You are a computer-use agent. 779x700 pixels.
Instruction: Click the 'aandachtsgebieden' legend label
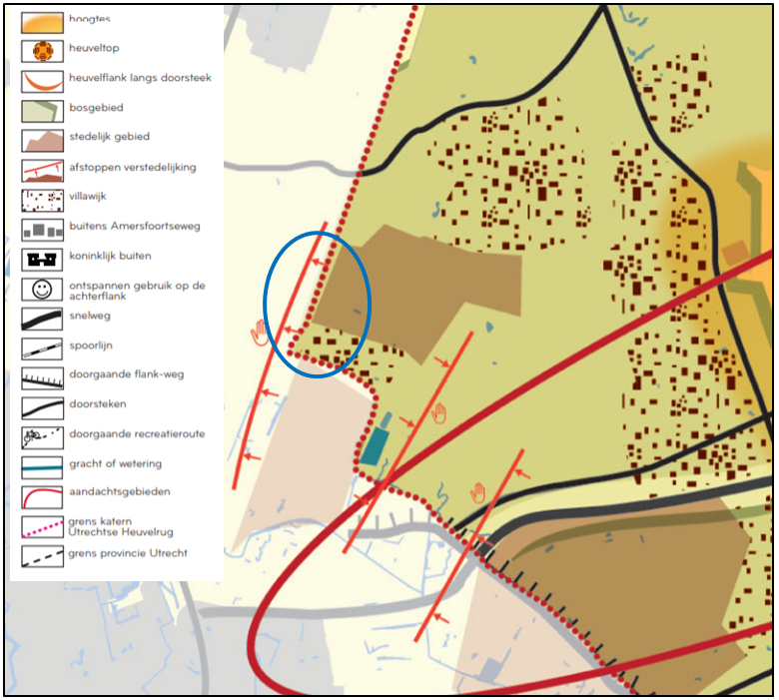pyautogui.click(x=120, y=492)
